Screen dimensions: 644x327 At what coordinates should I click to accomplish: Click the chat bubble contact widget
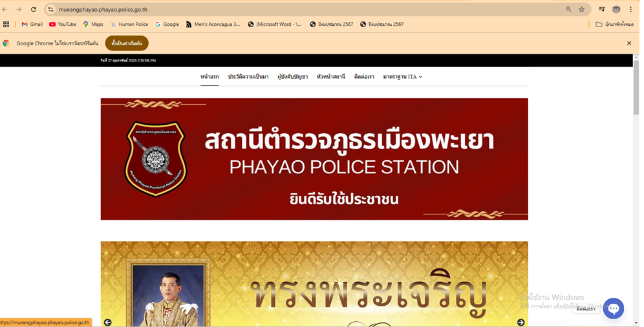tap(614, 308)
